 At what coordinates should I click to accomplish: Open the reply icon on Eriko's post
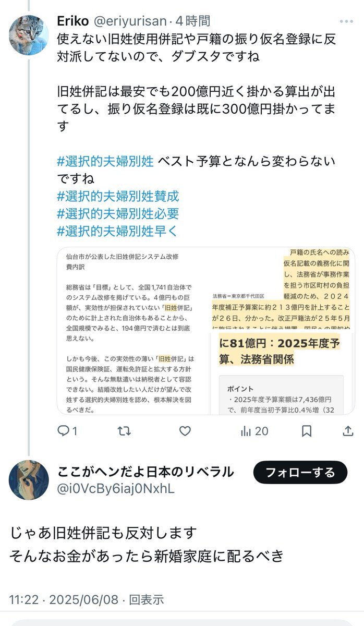tap(63, 431)
